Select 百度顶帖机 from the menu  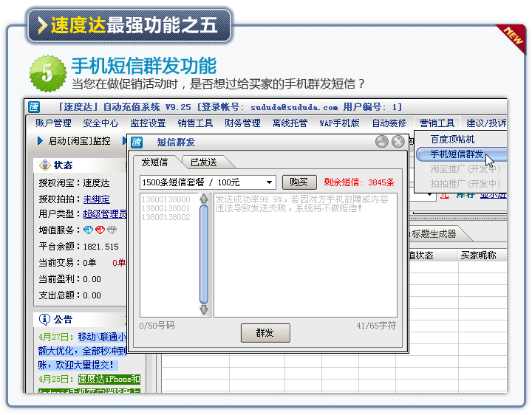click(453, 140)
